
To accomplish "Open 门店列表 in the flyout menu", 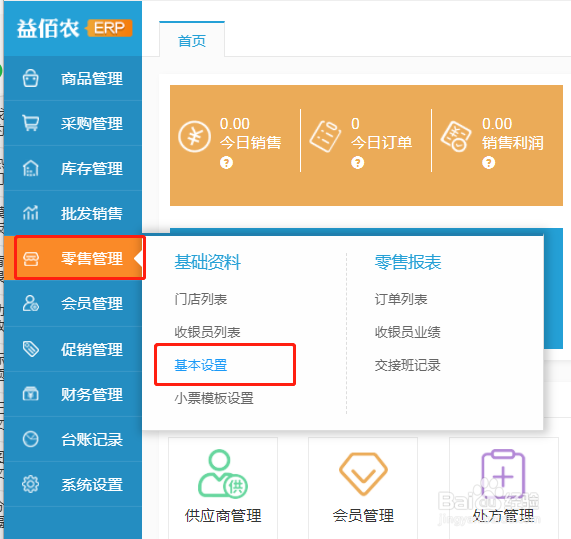I will 201,299.
